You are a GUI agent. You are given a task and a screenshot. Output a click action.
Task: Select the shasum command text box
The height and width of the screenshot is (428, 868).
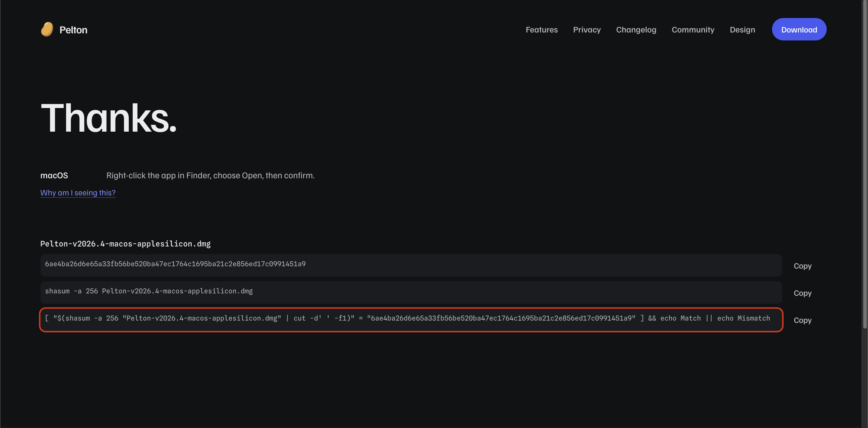[x=411, y=293]
